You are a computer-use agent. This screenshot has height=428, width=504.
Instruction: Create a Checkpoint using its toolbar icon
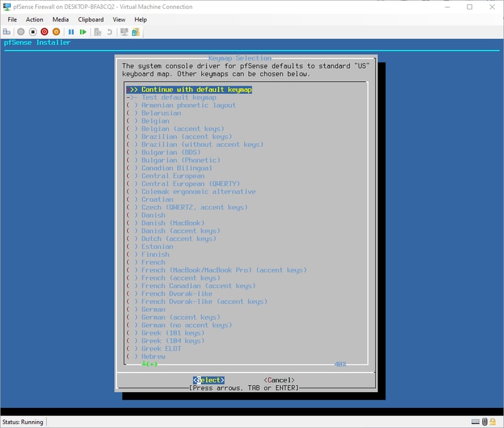tap(98, 32)
